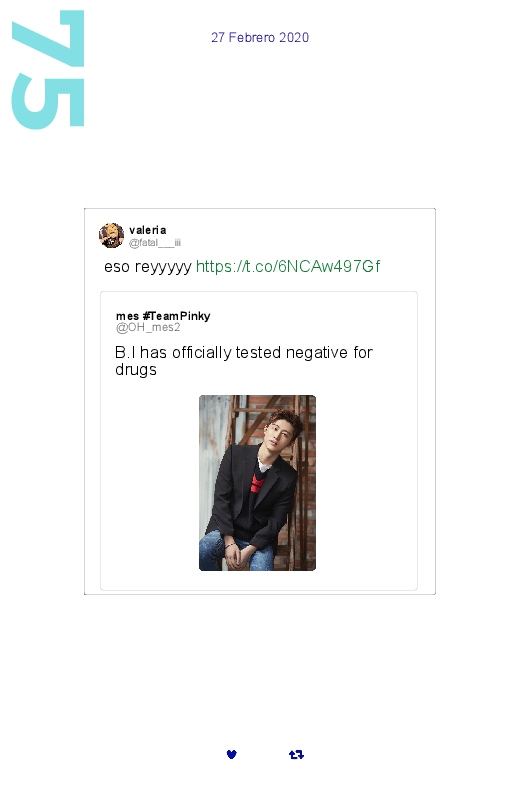The height and width of the screenshot is (803, 520).
Task: Open the @fatal___iii handle
Action: coord(155,243)
